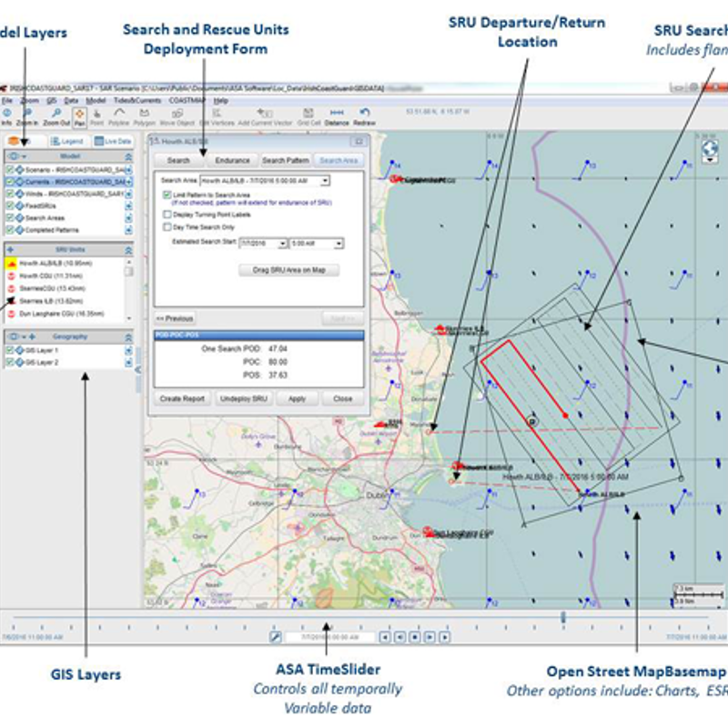Image resolution: width=728 pixels, height=728 pixels.
Task: Uncheck Limit Pattern to Search Area
Action: [x=166, y=195]
